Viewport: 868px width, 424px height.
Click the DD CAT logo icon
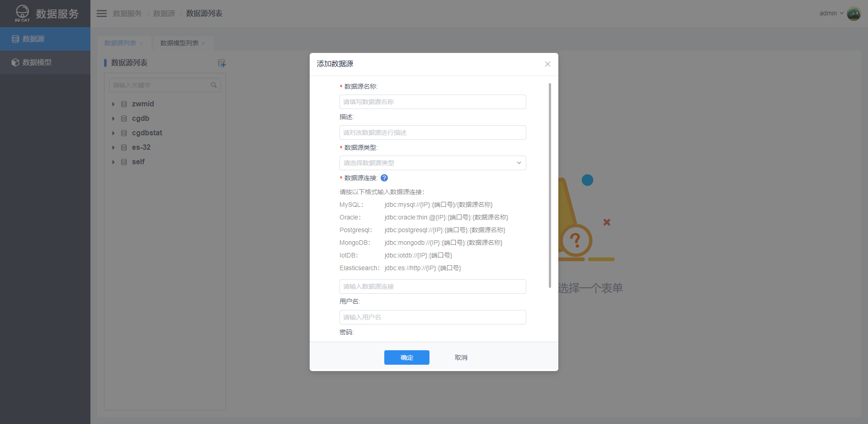click(22, 13)
